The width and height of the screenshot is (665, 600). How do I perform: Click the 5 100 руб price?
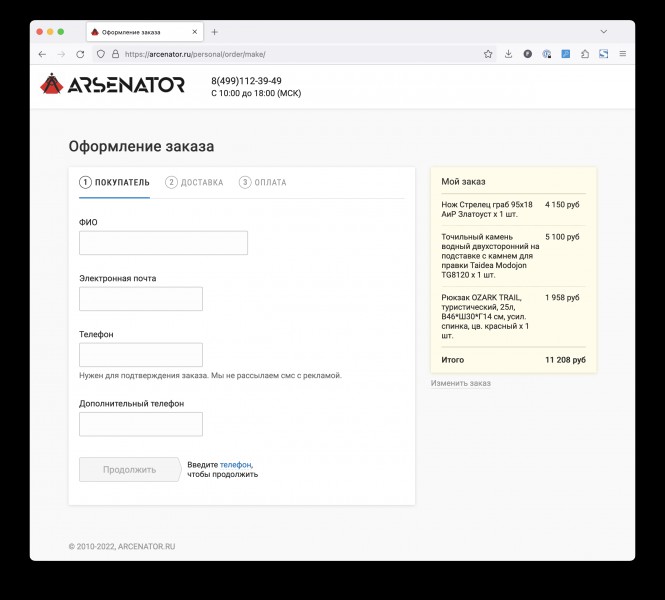click(562, 237)
